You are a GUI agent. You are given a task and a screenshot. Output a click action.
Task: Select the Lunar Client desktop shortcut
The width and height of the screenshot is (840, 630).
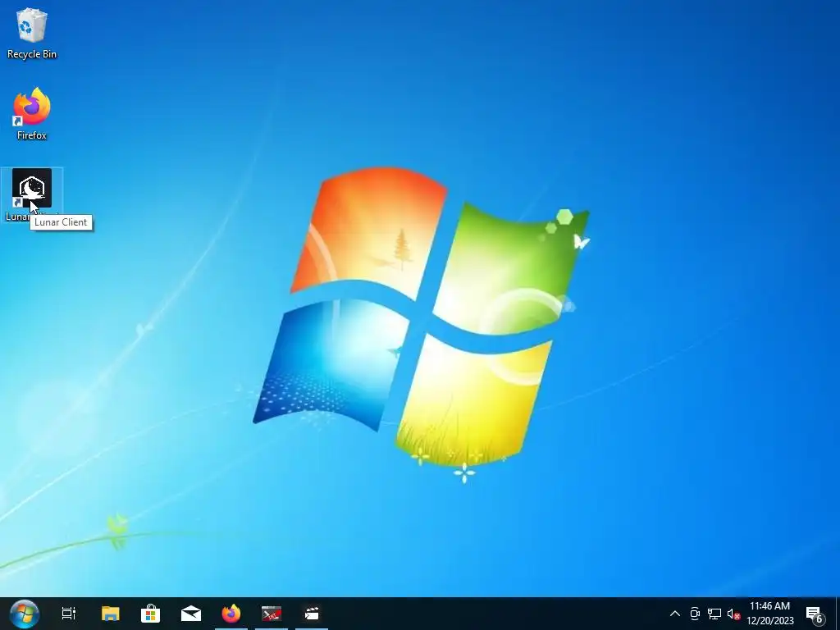pos(32,194)
